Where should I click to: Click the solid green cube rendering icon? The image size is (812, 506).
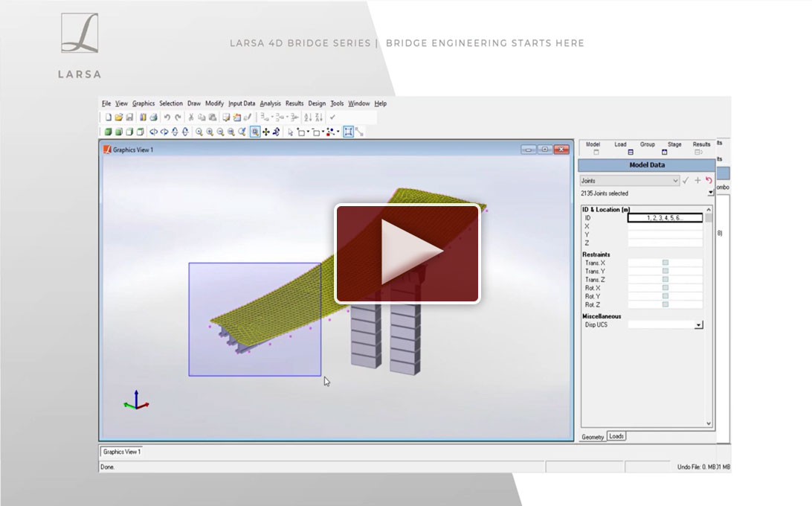point(109,132)
